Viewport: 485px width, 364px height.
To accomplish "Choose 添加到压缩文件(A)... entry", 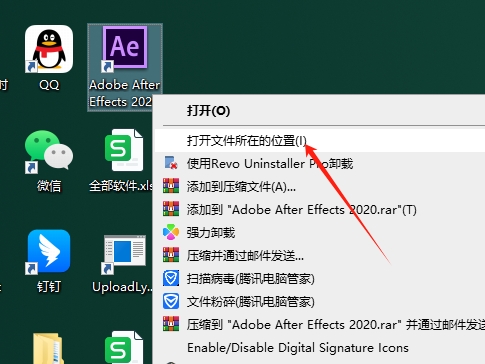I will pos(320,187).
